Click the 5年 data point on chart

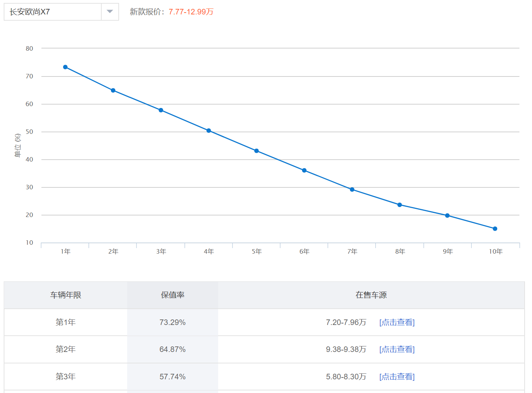(x=257, y=151)
